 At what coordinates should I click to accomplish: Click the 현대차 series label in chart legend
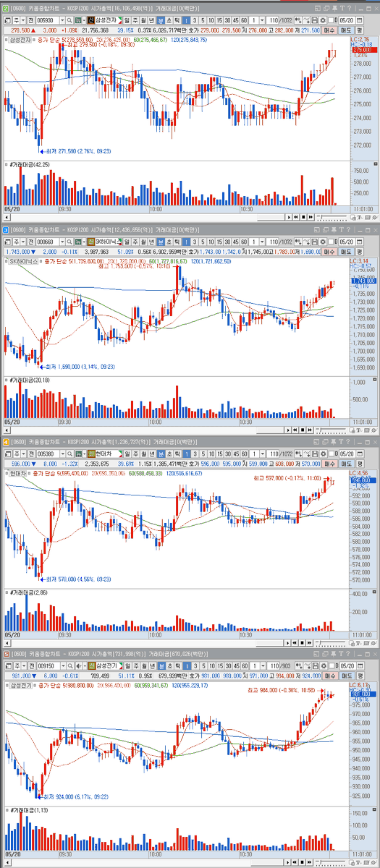coord(18,472)
